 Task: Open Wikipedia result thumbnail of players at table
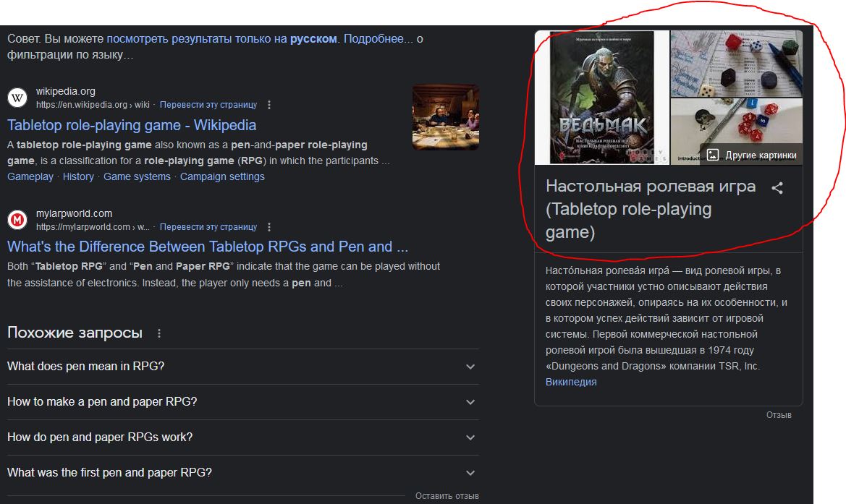coord(446,117)
